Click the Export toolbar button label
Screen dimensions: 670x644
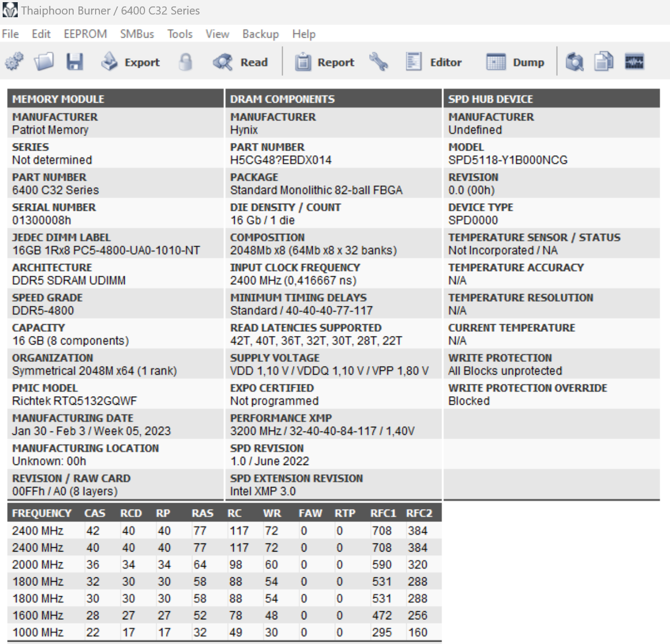pos(141,62)
